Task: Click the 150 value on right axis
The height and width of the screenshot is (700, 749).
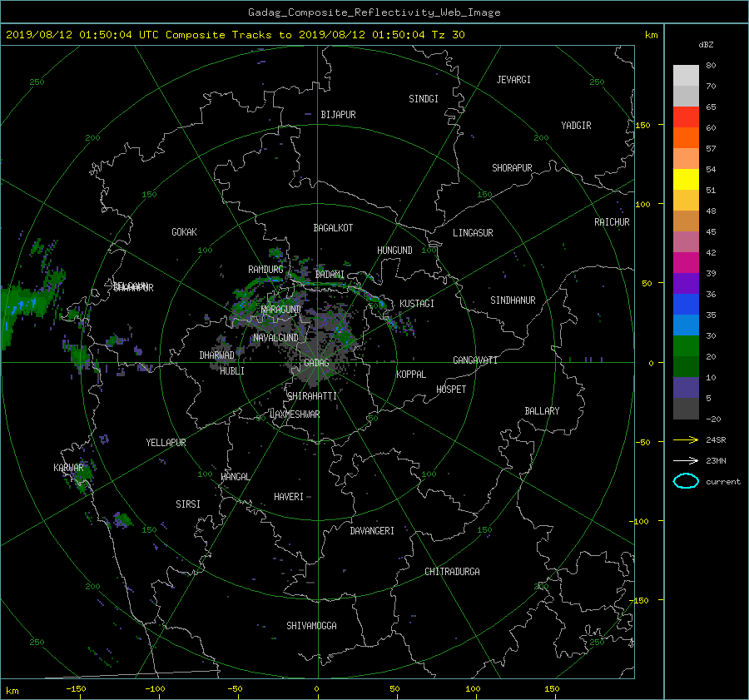Action: [642, 125]
